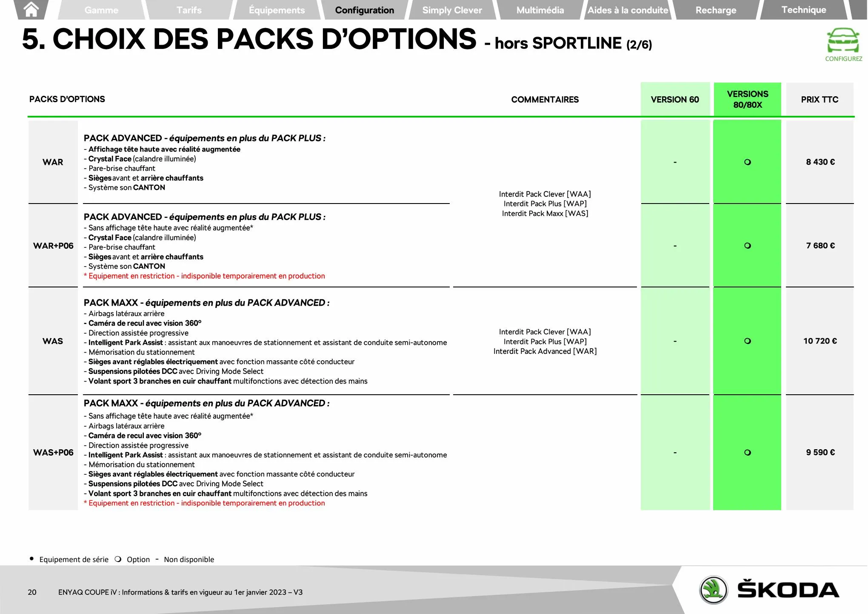Click the VERSIONS 80/80X column header

point(748,99)
